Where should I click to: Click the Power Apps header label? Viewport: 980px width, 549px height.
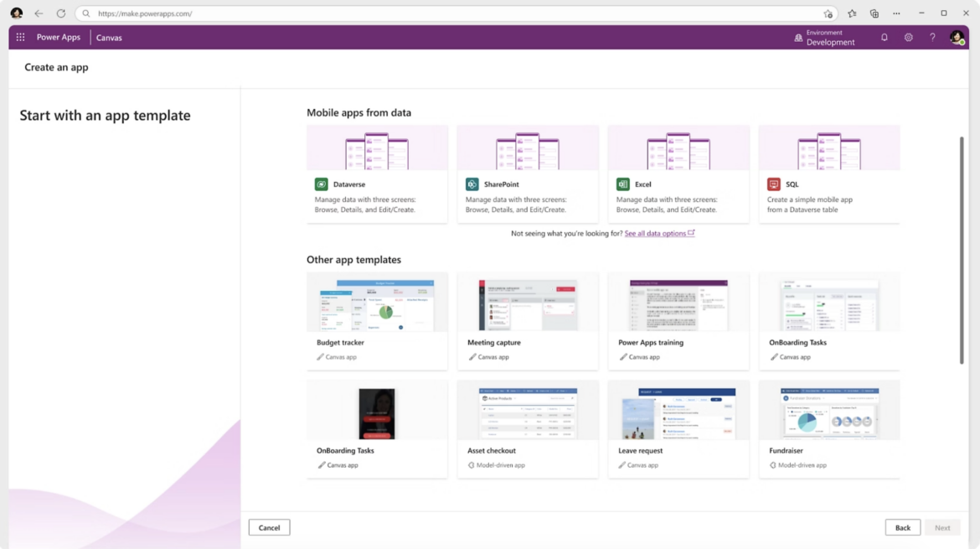tap(58, 37)
